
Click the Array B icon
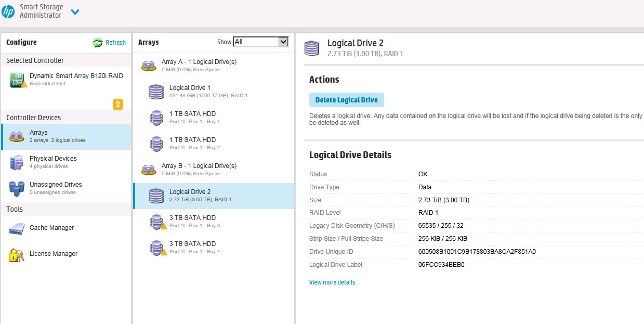149,170
